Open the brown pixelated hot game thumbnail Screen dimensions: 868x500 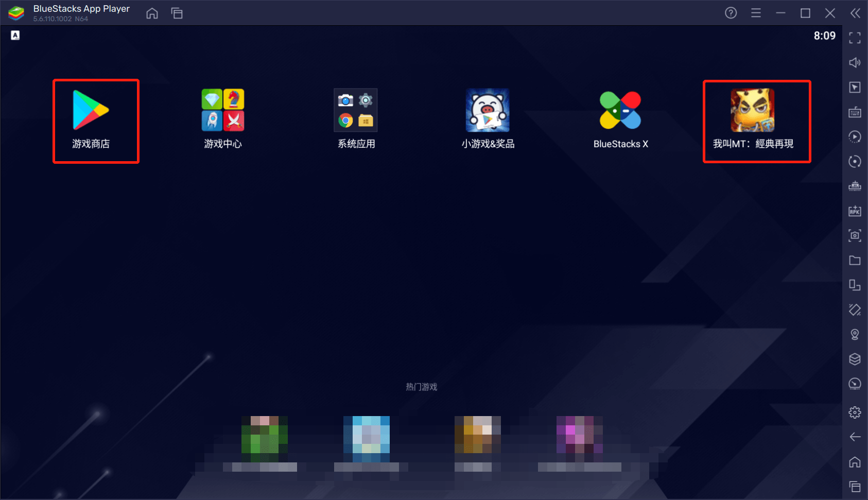(x=478, y=435)
